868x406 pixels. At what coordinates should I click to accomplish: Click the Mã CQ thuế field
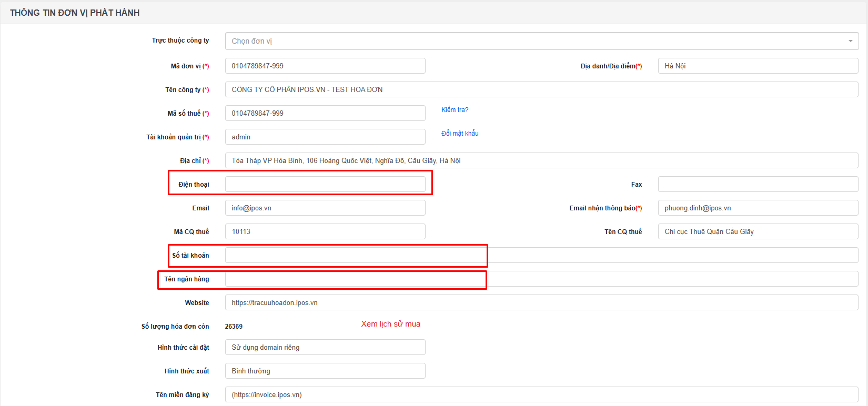click(x=325, y=231)
